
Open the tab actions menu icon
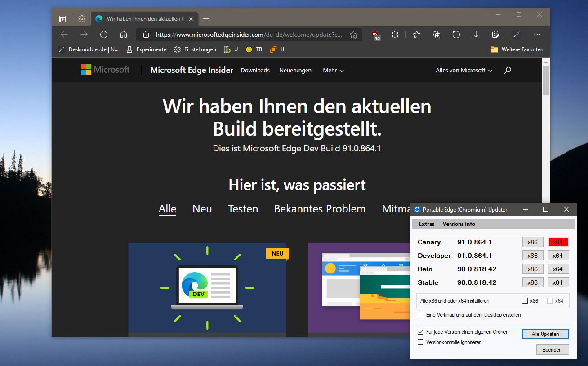point(62,19)
